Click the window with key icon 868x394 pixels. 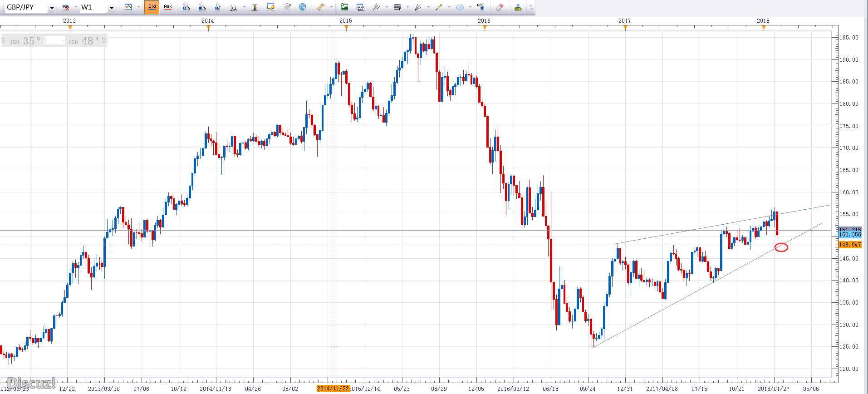point(271,7)
